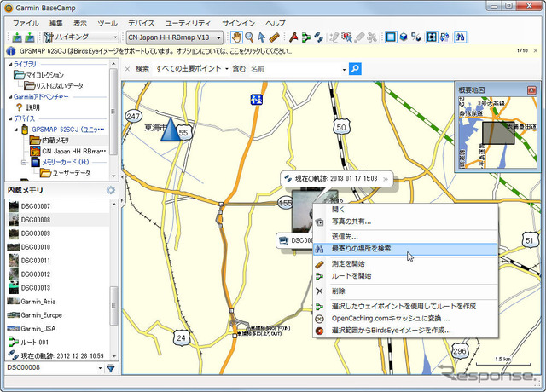Open the 表示 menu
The image size is (546, 392).
(x=79, y=23)
